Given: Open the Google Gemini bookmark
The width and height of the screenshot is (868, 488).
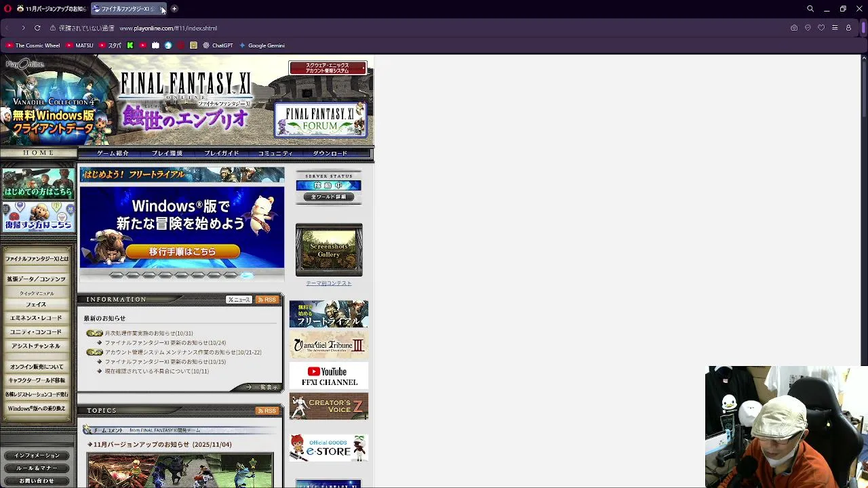Looking at the screenshot, I should pos(262,45).
